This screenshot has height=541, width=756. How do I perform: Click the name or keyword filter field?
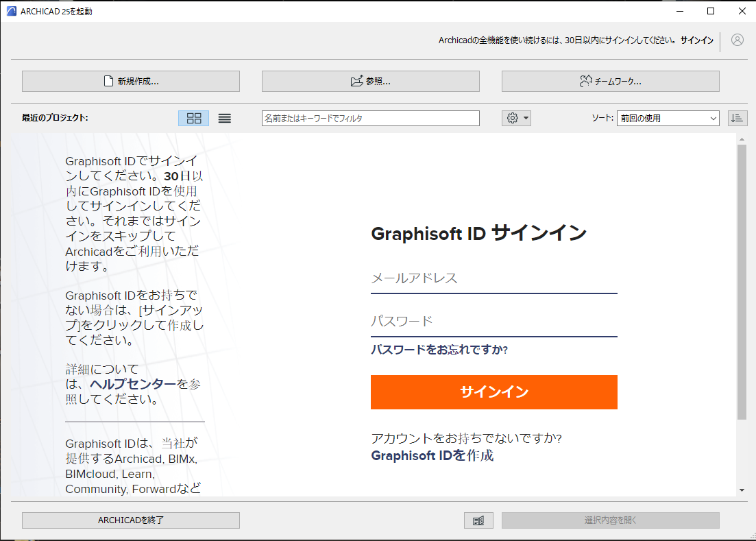tap(370, 118)
